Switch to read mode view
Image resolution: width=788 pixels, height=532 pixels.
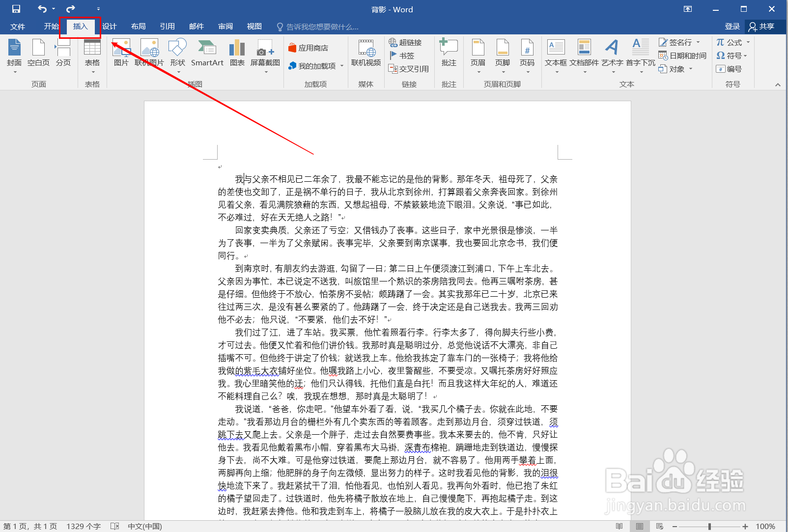coord(619,526)
